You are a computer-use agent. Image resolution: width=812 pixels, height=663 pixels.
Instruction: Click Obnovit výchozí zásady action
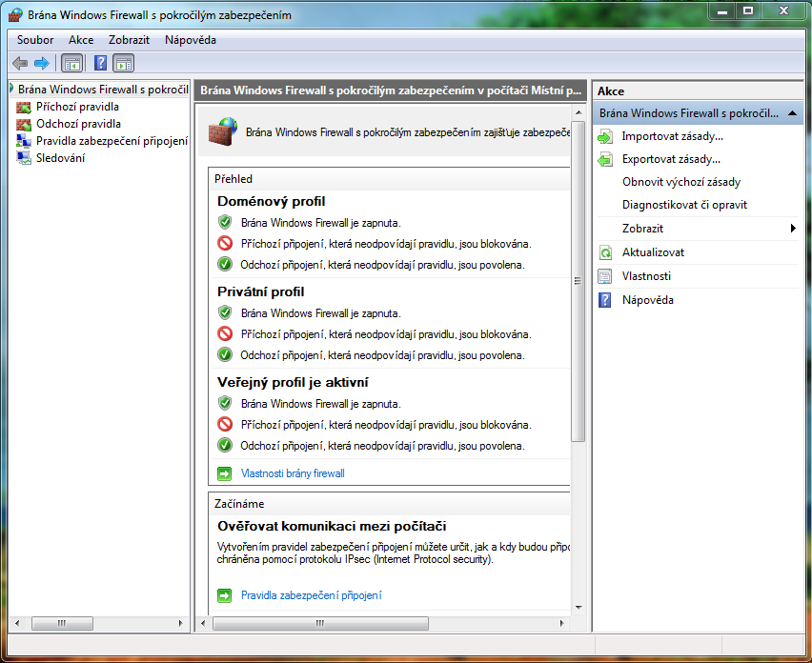tap(681, 182)
